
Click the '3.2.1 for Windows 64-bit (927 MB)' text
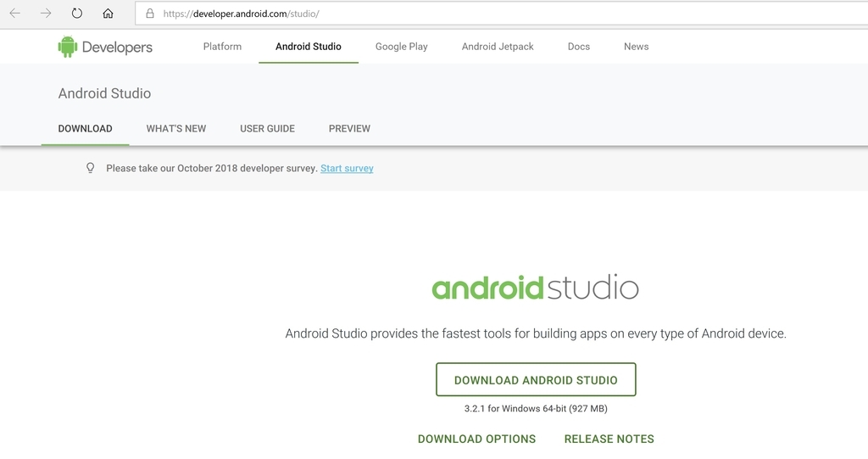[x=536, y=409]
